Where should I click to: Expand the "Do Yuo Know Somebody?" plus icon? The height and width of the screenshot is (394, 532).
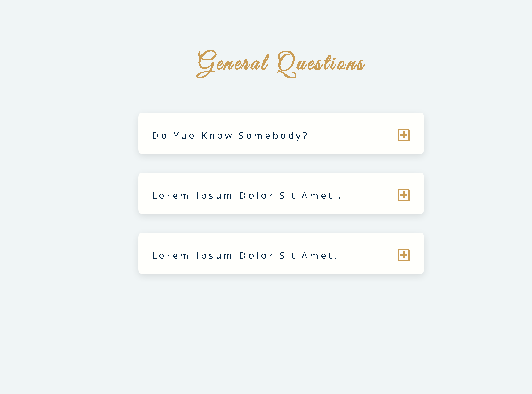[404, 135]
